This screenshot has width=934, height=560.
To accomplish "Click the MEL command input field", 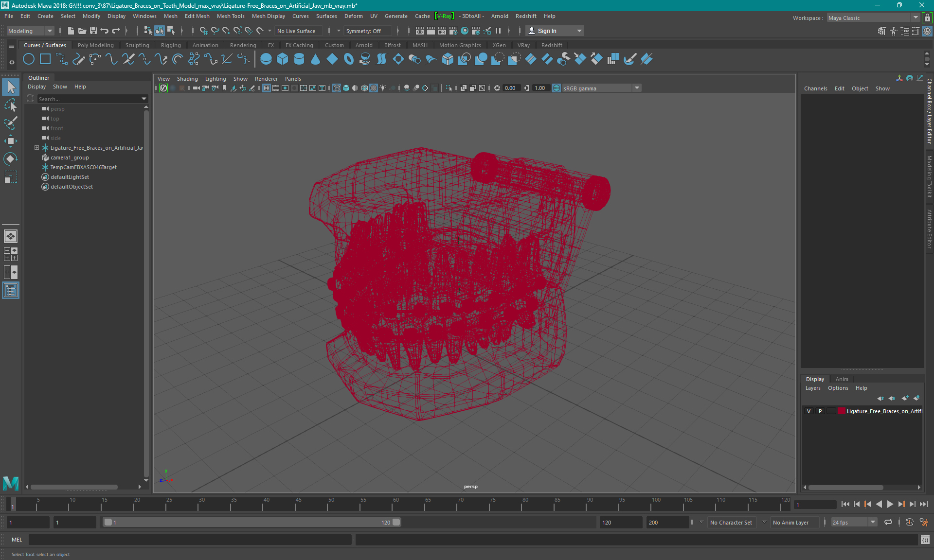I will [190, 540].
